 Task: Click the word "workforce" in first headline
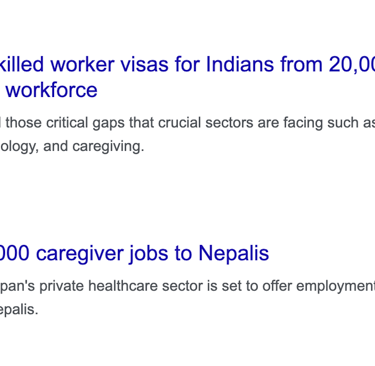pyautogui.click(x=52, y=90)
